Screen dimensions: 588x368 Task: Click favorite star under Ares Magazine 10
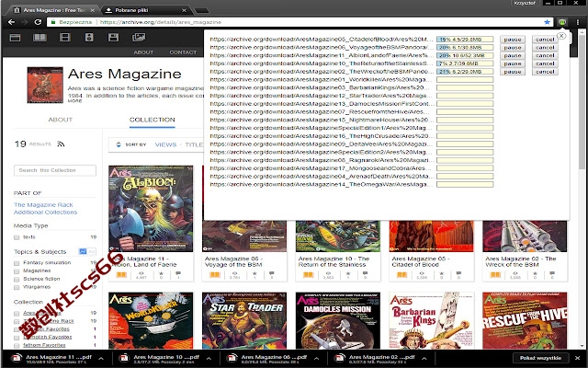point(348,274)
